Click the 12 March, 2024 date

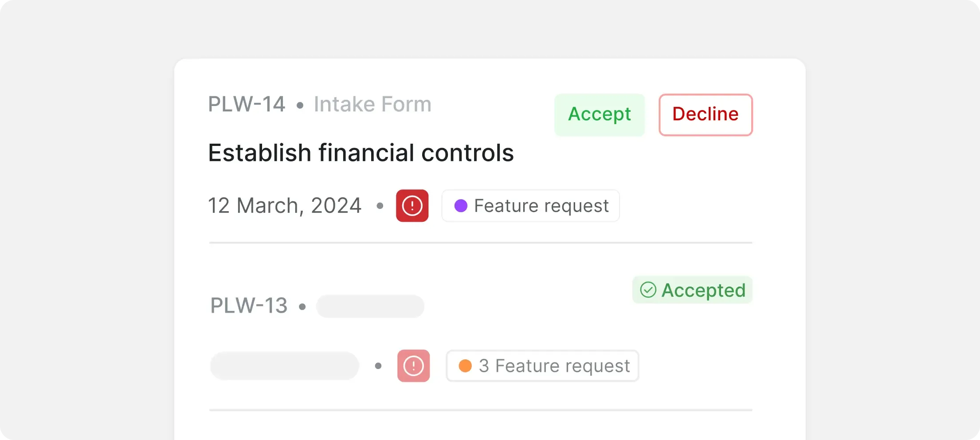[x=285, y=206]
